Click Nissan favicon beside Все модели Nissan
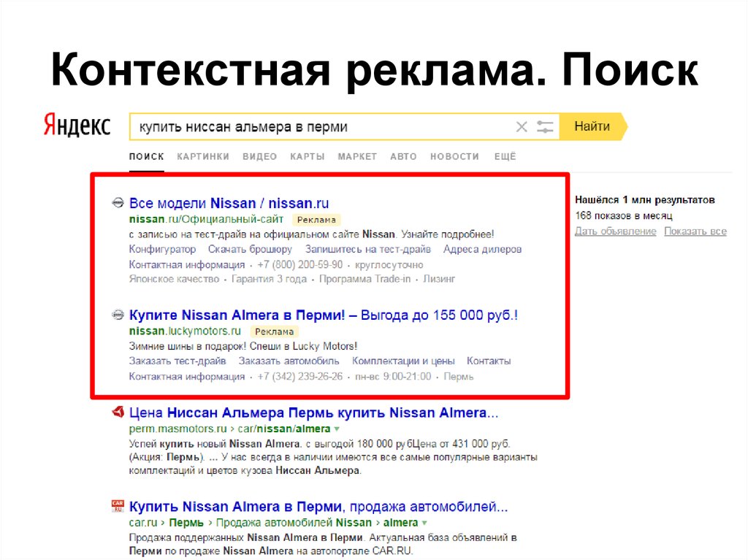The image size is (748, 560). pyautogui.click(x=117, y=203)
